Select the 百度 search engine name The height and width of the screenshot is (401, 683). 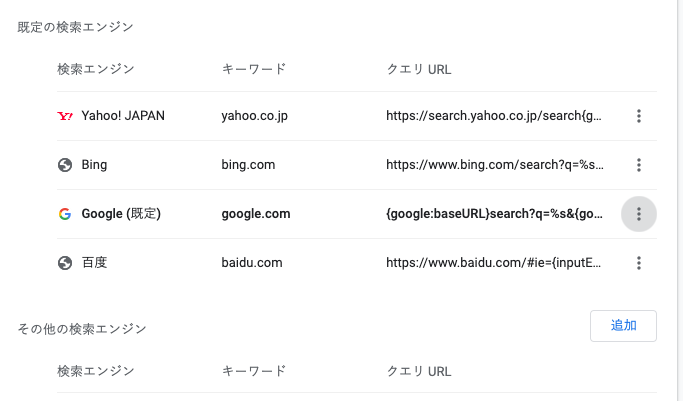(x=94, y=263)
